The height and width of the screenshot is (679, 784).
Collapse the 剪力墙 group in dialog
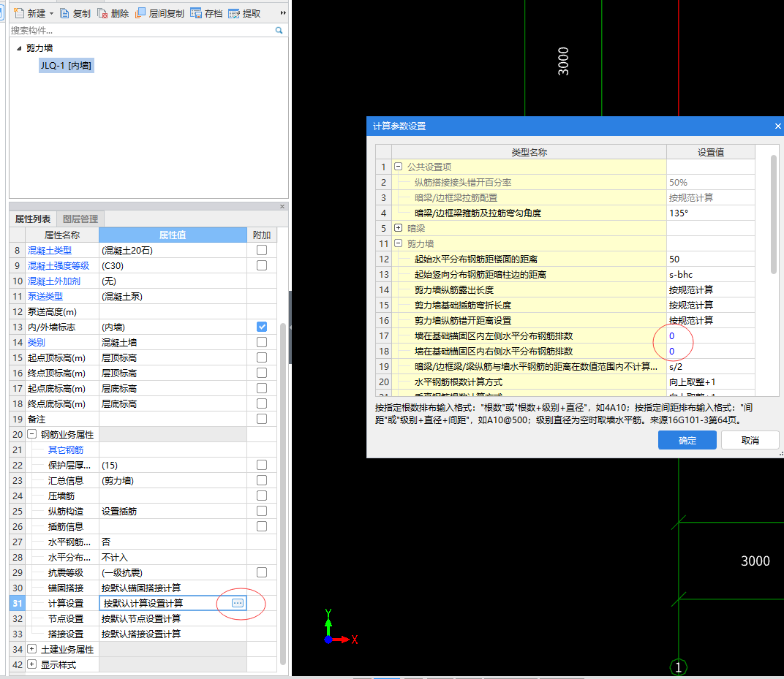pos(398,243)
